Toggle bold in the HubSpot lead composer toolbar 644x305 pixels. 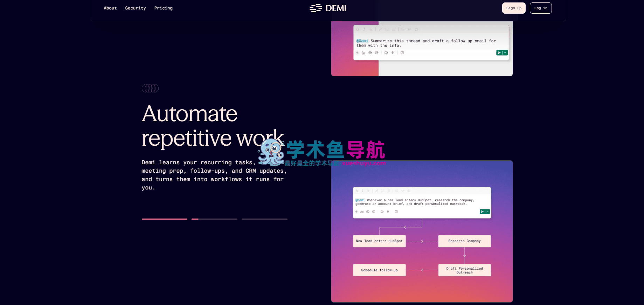[x=357, y=191]
